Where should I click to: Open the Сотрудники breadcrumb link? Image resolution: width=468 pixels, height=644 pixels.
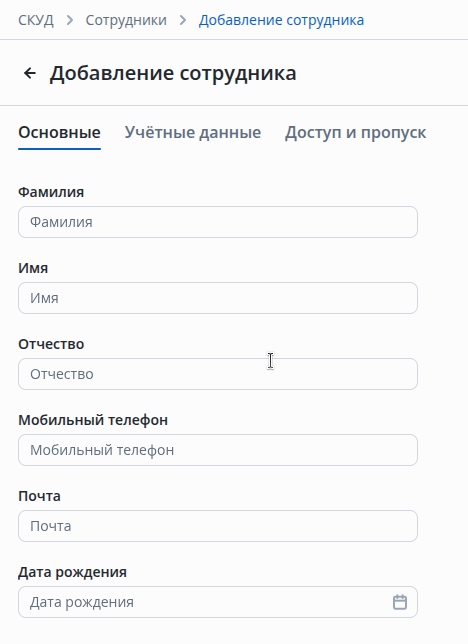(x=126, y=20)
